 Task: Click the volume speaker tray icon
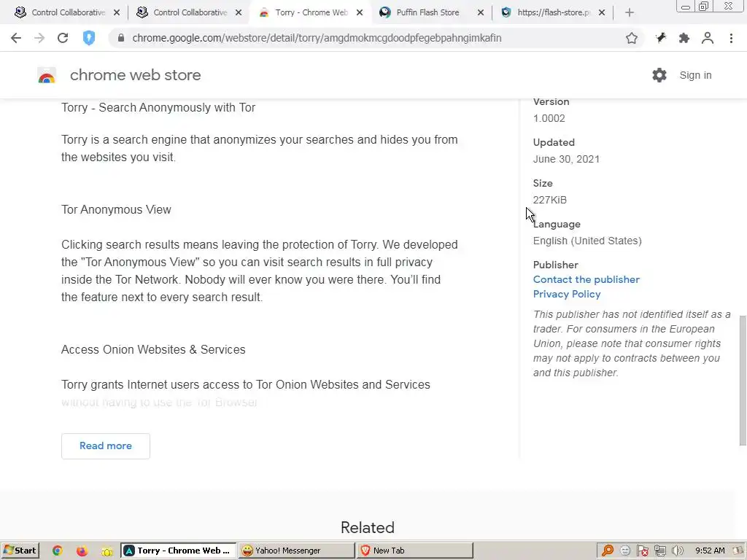[677, 551]
